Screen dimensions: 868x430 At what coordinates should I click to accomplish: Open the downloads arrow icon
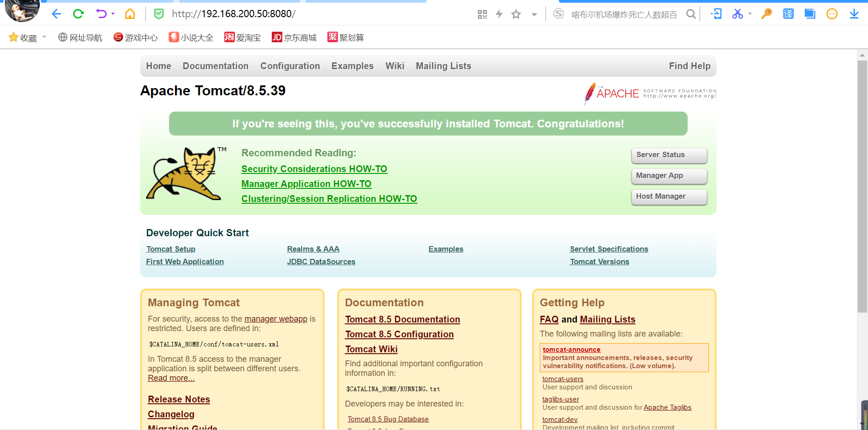(x=854, y=14)
